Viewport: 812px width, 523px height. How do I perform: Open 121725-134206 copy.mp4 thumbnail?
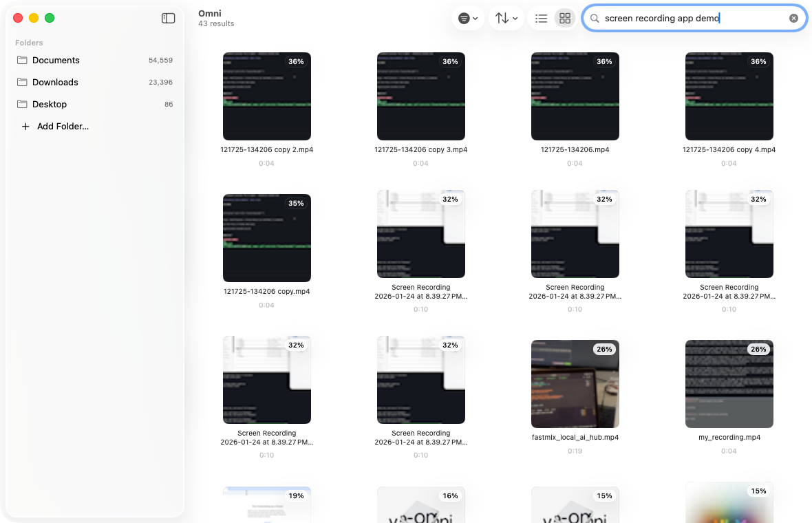267,238
